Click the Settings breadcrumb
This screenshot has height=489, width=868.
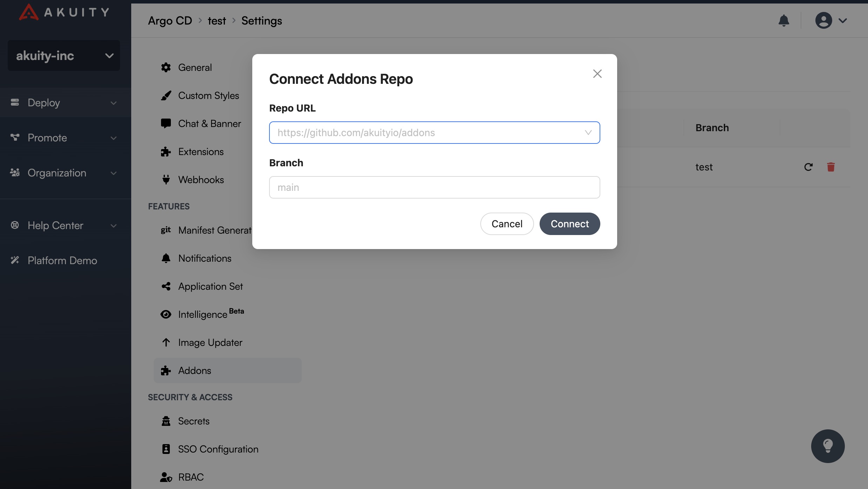[261, 21]
